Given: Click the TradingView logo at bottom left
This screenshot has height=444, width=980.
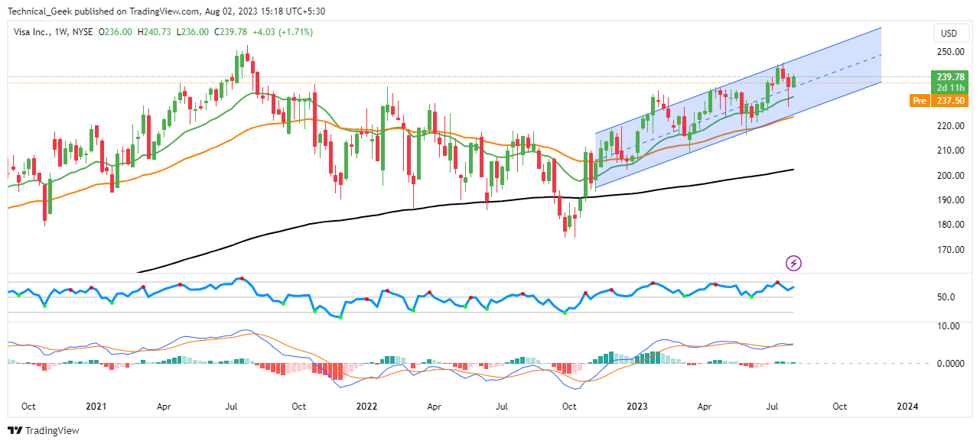Looking at the screenshot, I should (x=44, y=430).
